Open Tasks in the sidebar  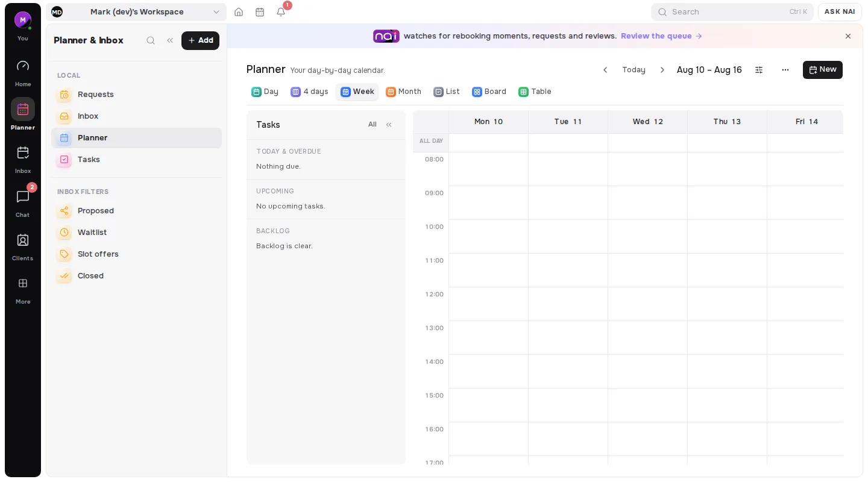136,160
